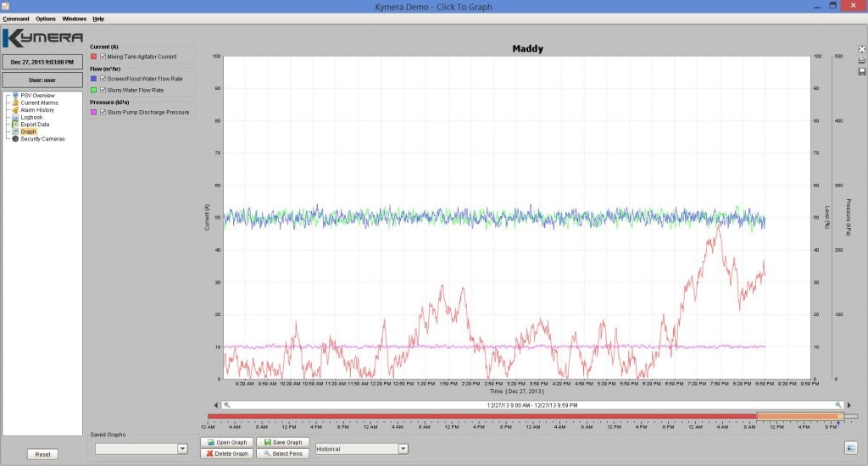Click the Current Alarms bell icon
868x466 pixels.
(15, 103)
